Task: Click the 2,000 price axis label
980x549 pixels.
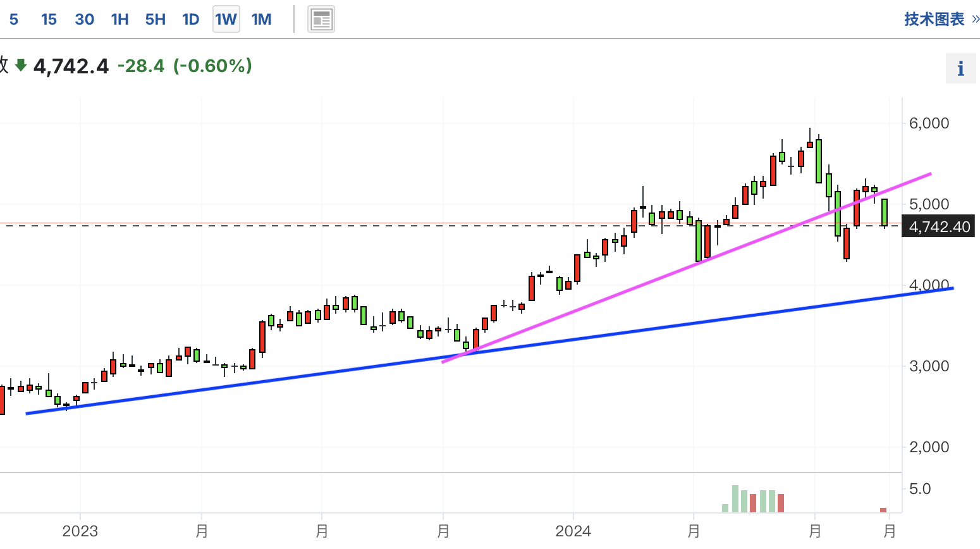Action: 929,447
